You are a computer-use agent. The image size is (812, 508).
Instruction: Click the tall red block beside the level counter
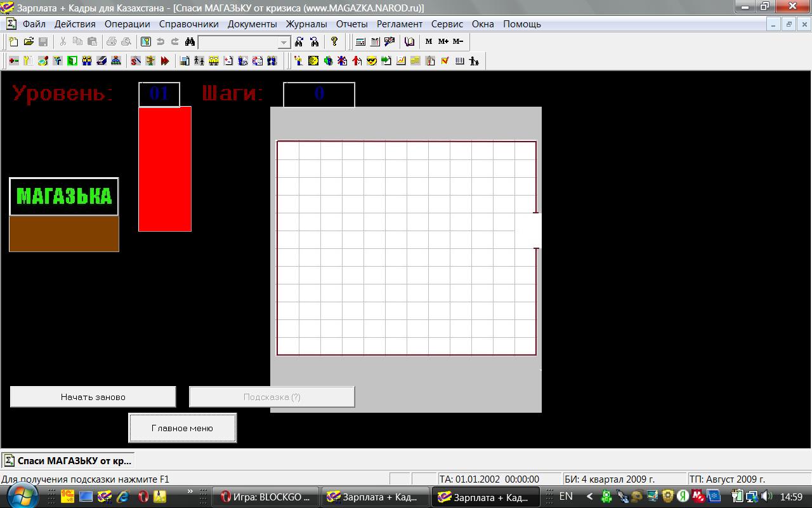(165, 169)
